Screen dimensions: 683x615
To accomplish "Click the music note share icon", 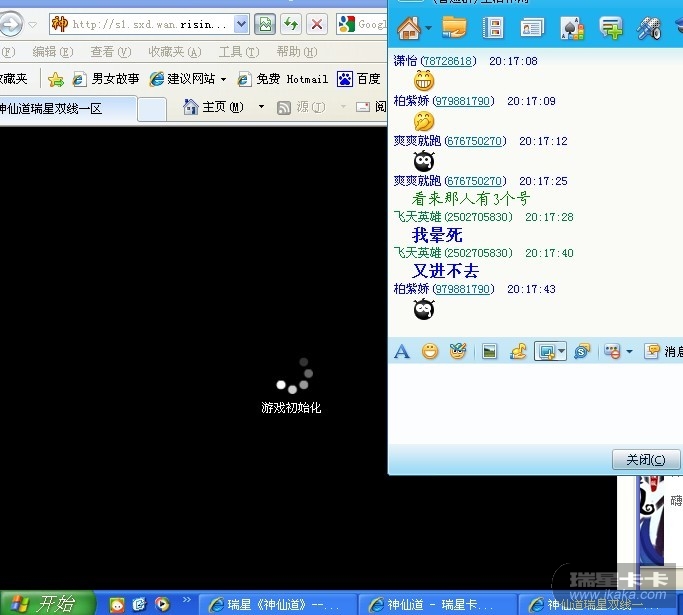I will [518, 351].
